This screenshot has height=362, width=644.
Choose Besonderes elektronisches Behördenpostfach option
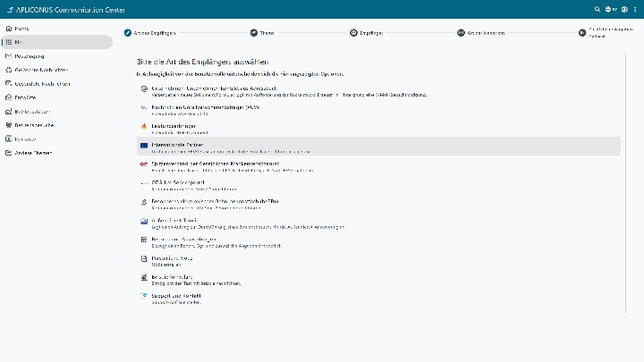(x=378, y=205)
